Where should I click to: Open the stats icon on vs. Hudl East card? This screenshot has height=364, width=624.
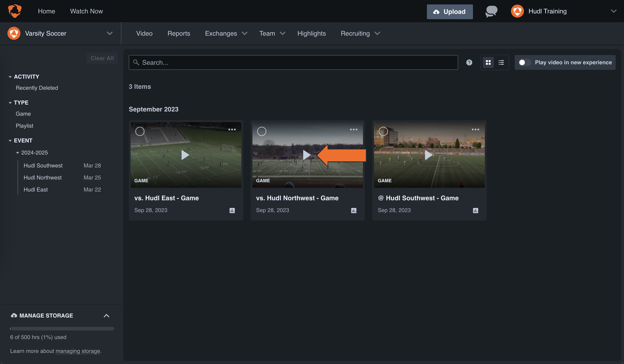232,210
